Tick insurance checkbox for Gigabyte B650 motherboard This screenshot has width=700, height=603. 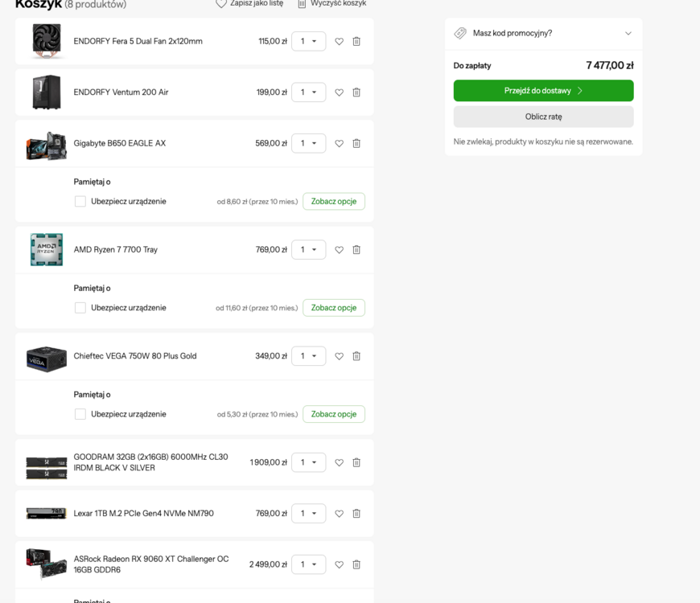(x=80, y=202)
